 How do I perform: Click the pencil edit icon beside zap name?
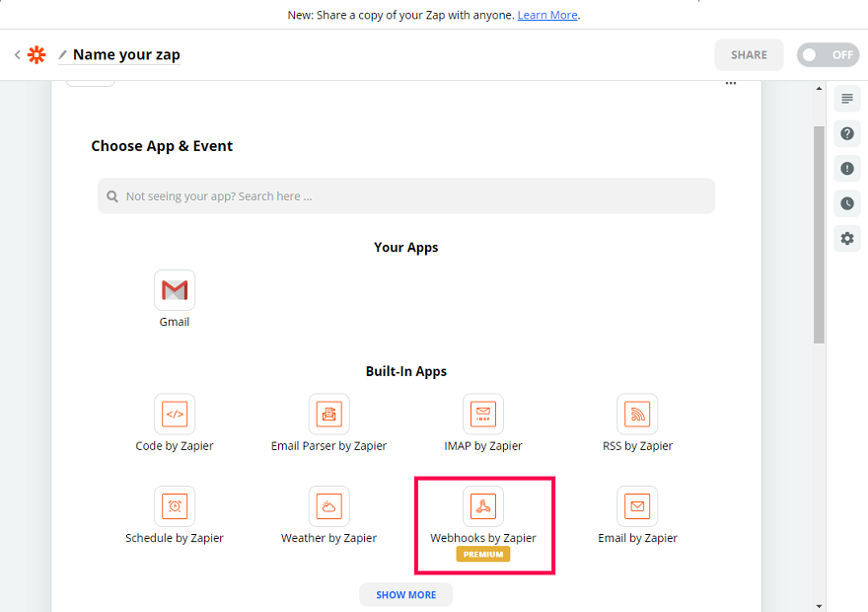(62, 55)
